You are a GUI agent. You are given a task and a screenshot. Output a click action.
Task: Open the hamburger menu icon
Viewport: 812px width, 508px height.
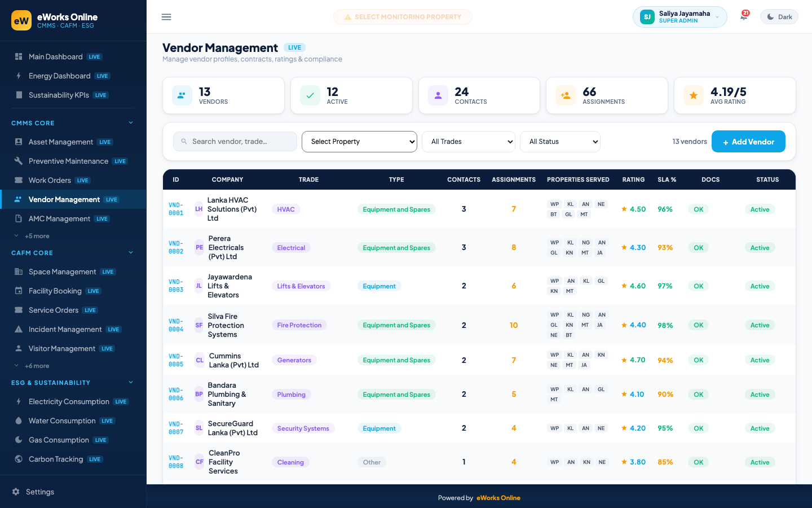click(x=166, y=17)
